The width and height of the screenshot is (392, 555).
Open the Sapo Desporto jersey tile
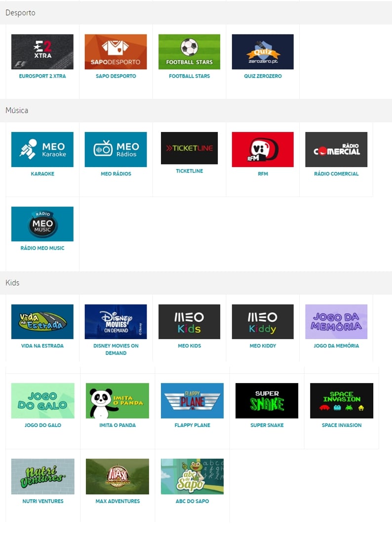coord(116,52)
